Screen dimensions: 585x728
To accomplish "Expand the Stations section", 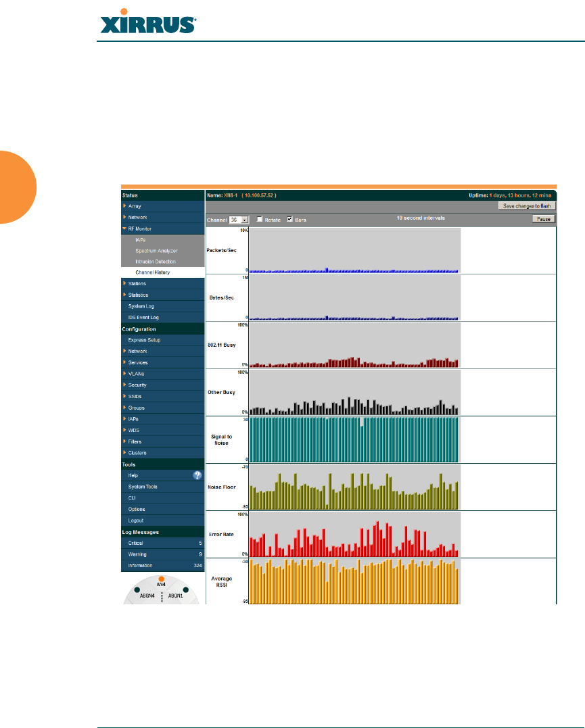I will [x=162, y=284].
